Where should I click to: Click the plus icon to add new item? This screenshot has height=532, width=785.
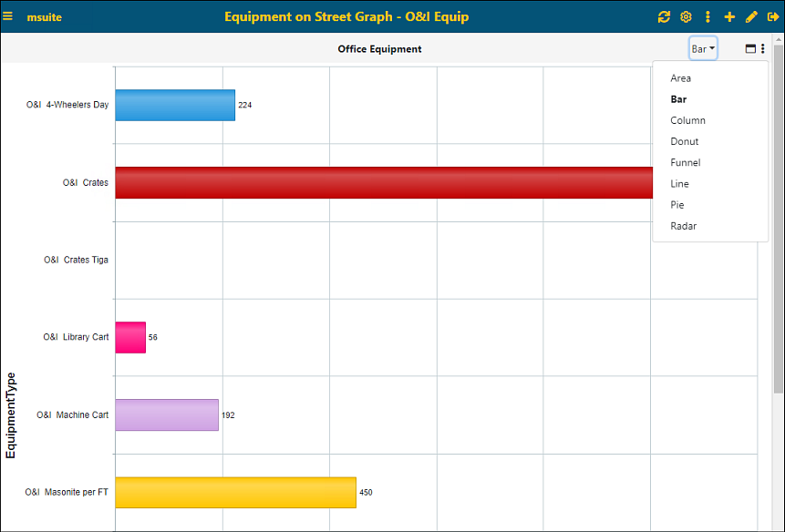click(x=728, y=16)
